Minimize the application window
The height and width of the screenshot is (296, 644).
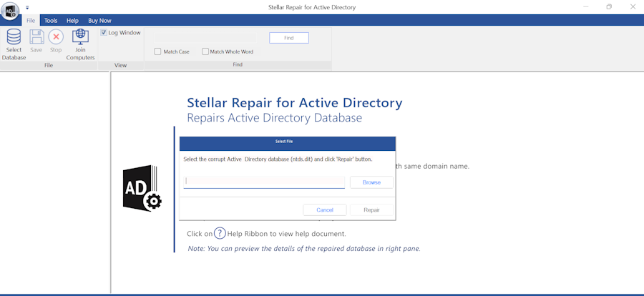tap(586, 7)
